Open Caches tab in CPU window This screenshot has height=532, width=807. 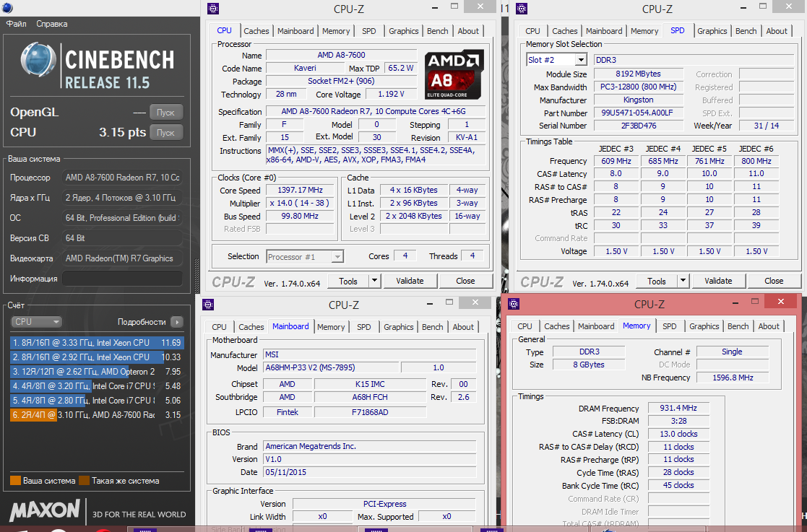[x=256, y=31]
